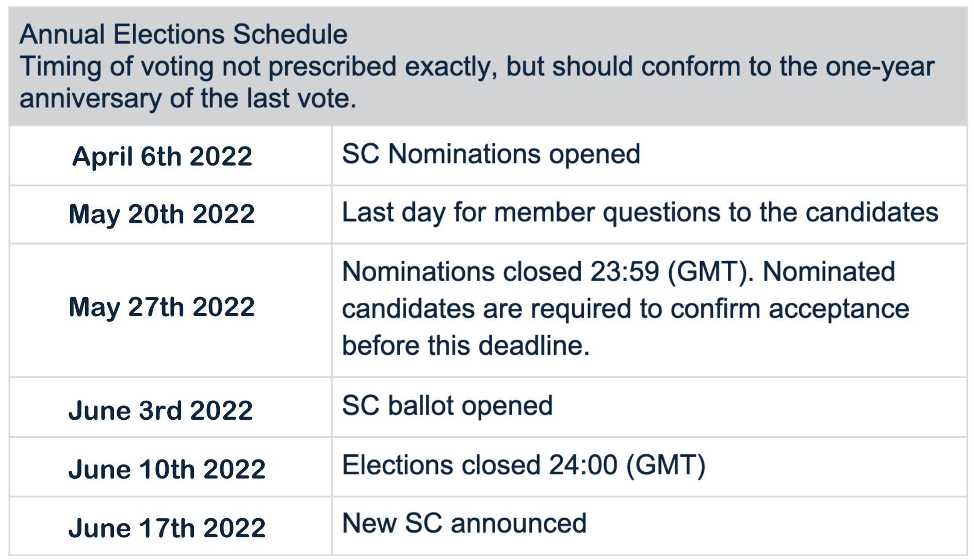This screenshot has width=974, height=560.
Task: Click the SC ballot opened text
Action: click(447, 405)
